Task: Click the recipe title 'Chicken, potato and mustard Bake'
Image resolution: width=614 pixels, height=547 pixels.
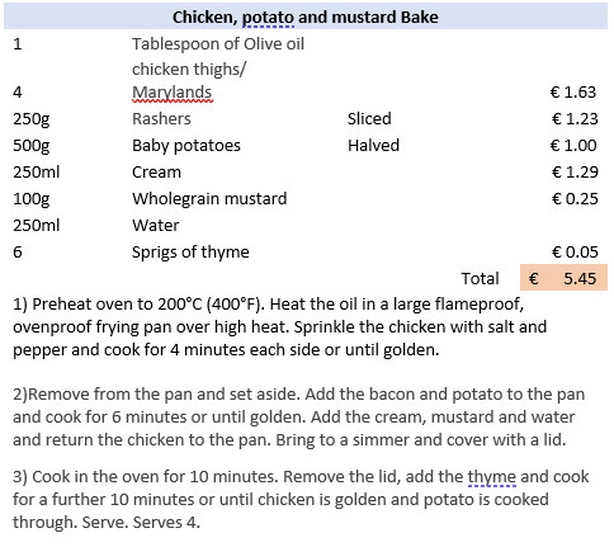Action: click(x=305, y=17)
